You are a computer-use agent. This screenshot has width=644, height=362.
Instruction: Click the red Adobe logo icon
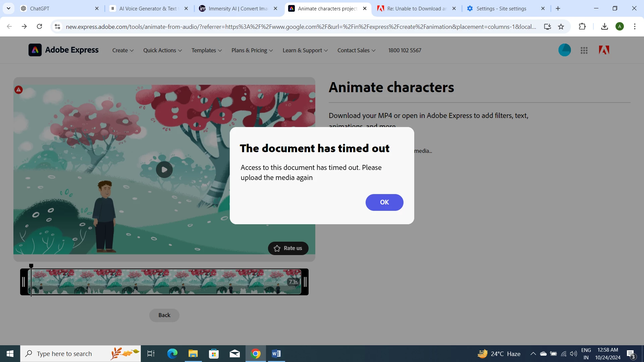point(604,50)
